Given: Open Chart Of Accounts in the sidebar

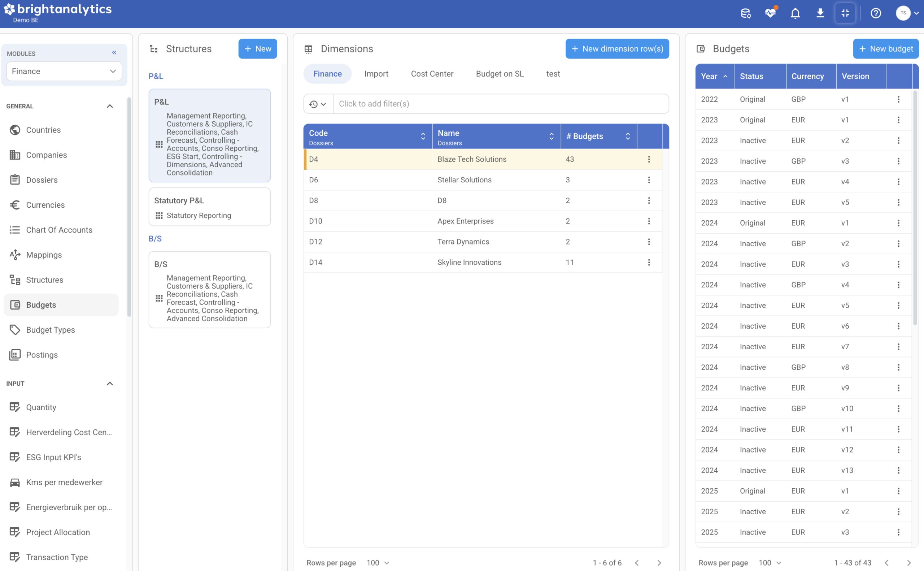Looking at the screenshot, I should pyautogui.click(x=61, y=230).
